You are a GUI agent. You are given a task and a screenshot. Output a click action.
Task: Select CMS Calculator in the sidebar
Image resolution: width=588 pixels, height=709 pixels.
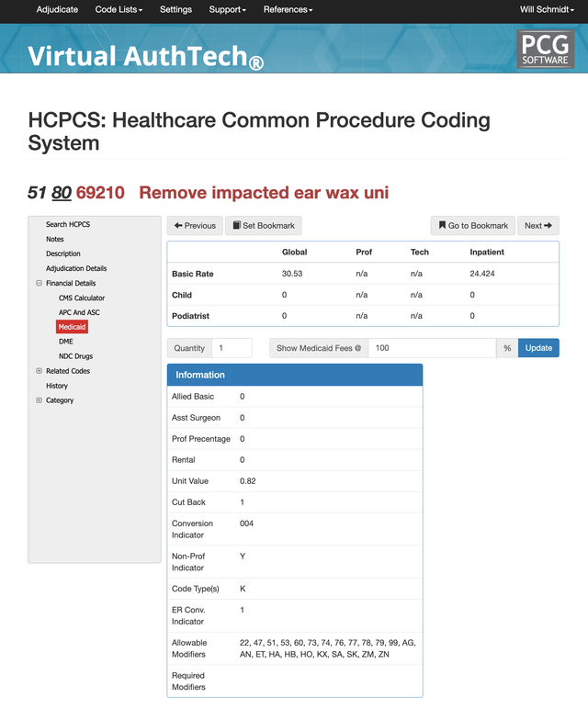click(82, 298)
